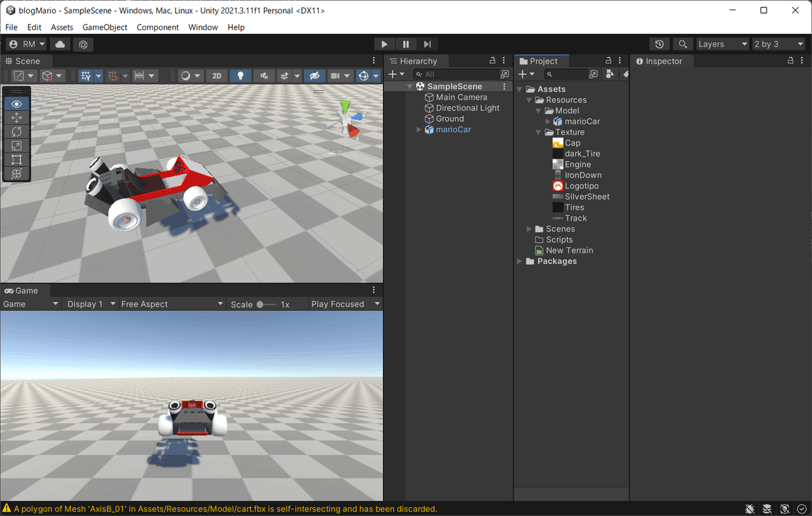
Task: Open the 2 by 3 layout dropdown
Action: click(778, 44)
